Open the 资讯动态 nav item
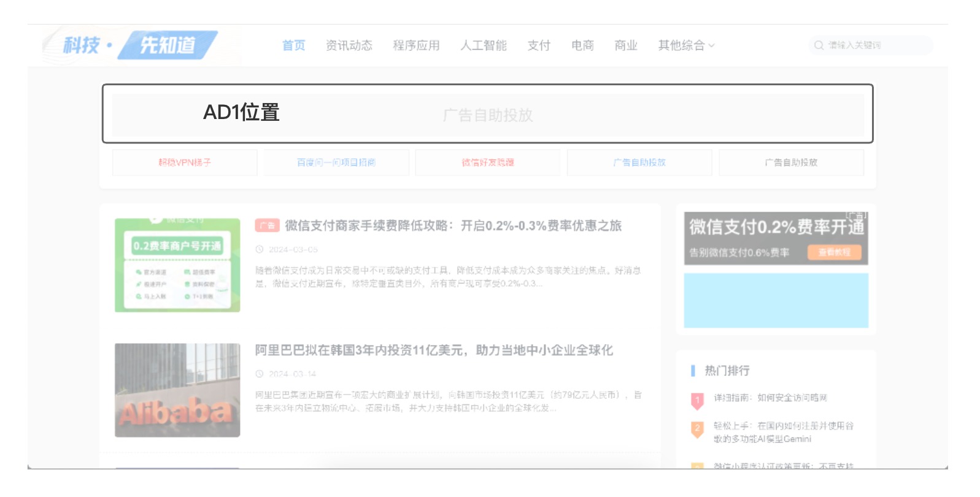Screen dimensions: 980x497 click(349, 45)
